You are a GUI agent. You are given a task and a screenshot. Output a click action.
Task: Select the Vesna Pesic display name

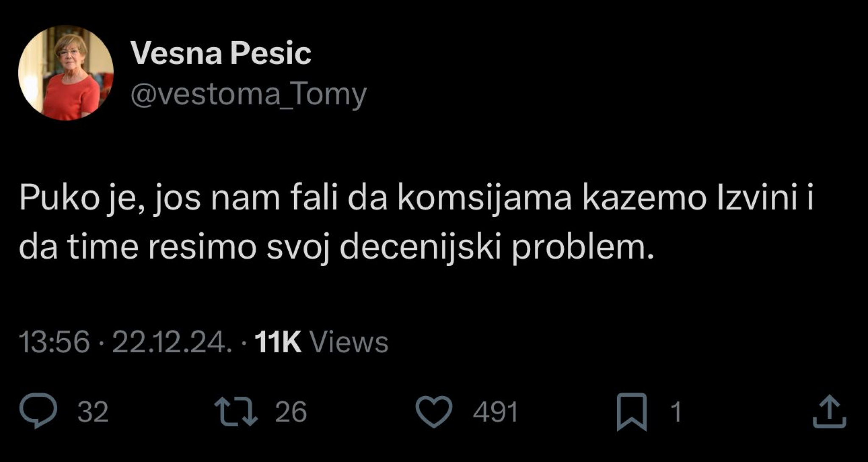[221, 52]
